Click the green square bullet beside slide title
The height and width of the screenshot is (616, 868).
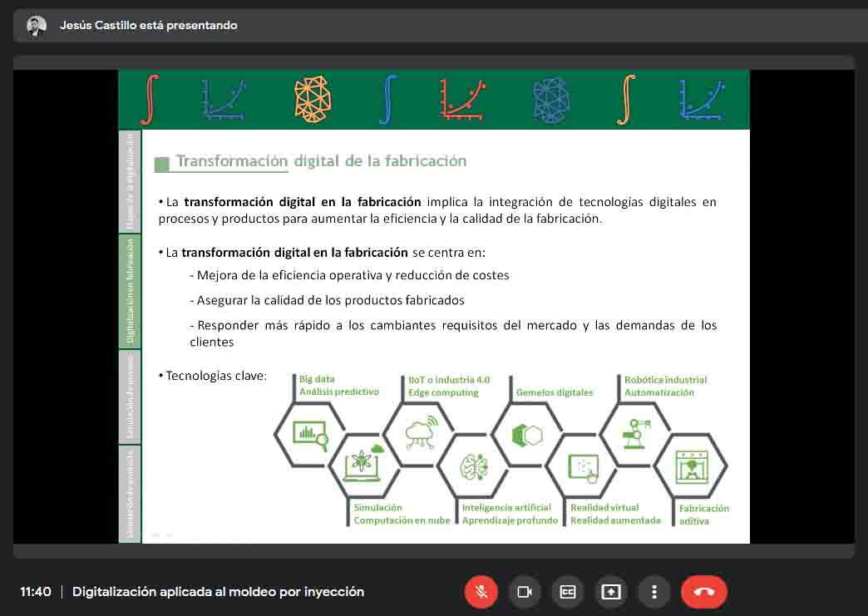coord(161,165)
